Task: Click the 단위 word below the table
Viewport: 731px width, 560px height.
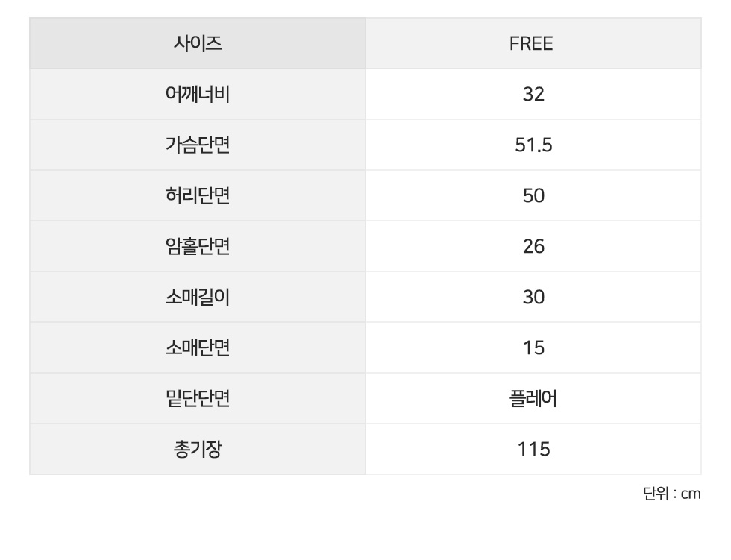Action: tap(654, 494)
